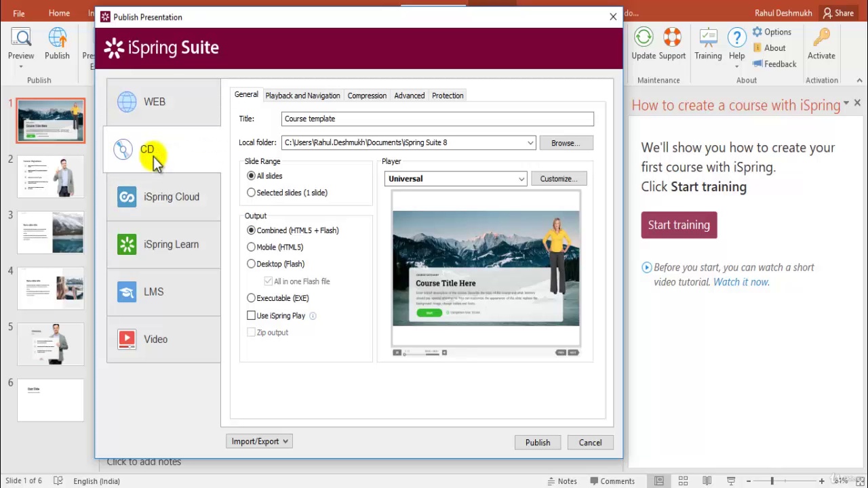This screenshot has width=868, height=488.
Task: Open the task pane options arrow
Action: click(x=846, y=104)
